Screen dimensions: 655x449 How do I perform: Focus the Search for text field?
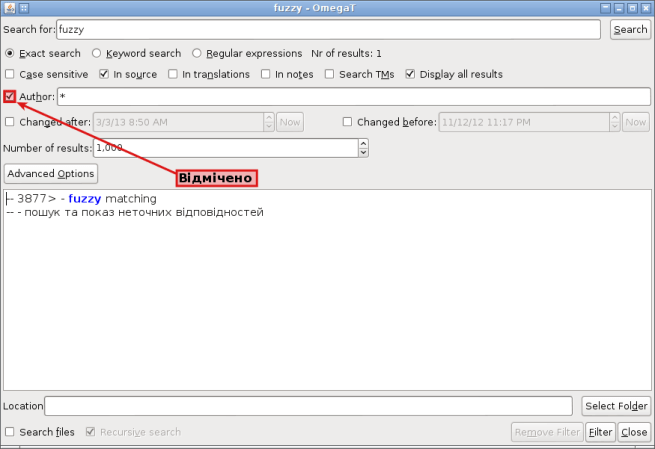pos(330,29)
